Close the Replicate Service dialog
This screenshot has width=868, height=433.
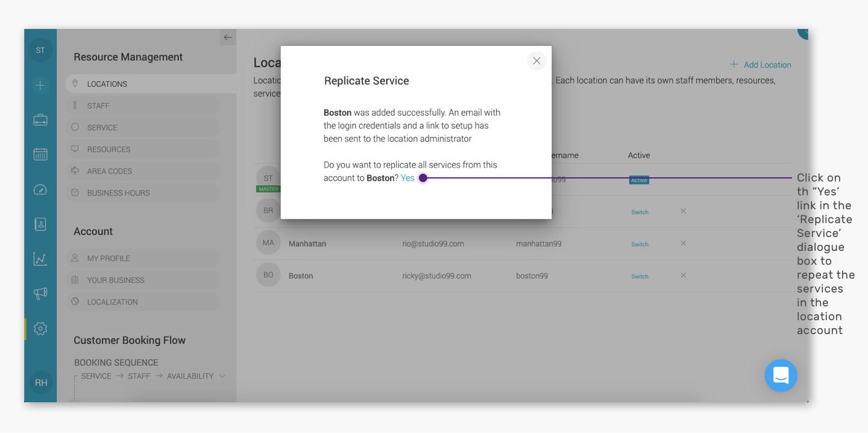536,61
